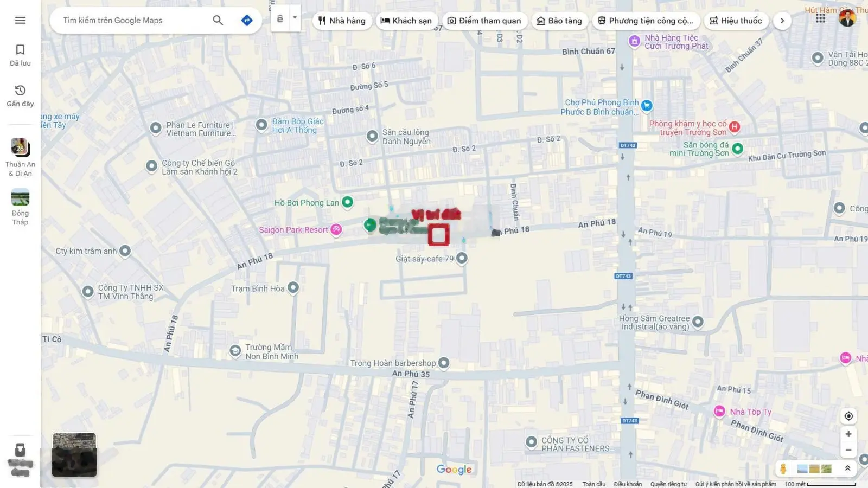868x488 pixels.
Task: Click Phan Đình Giót road label
Action: pyautogui.click(x=662, y=399)
